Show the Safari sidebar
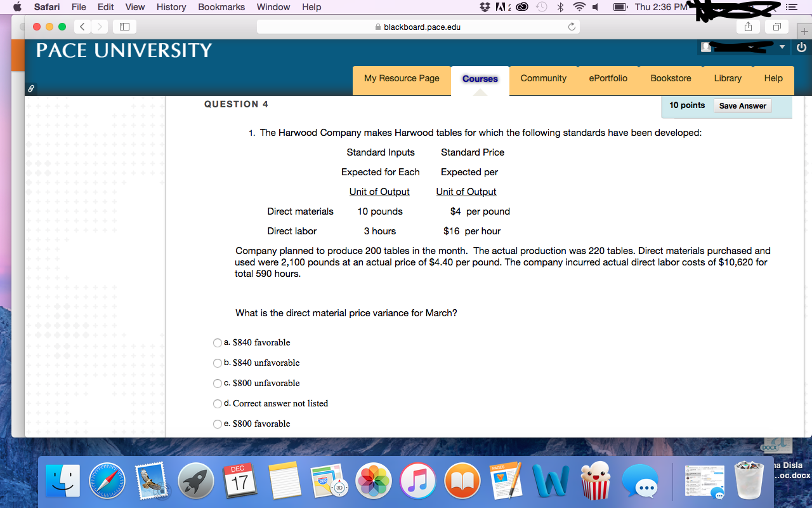This screenshot has height=508, width=812. pos(124,27)
